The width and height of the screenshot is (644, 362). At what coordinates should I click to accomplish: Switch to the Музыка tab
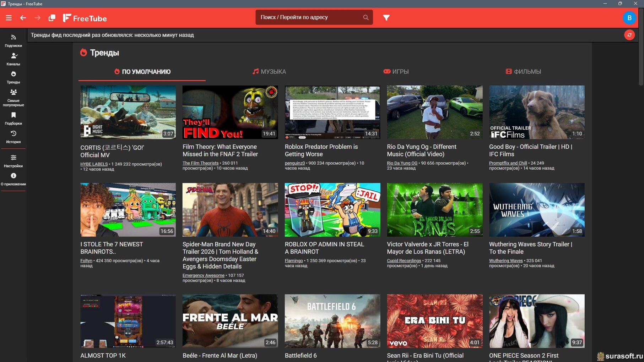(269, 72)
